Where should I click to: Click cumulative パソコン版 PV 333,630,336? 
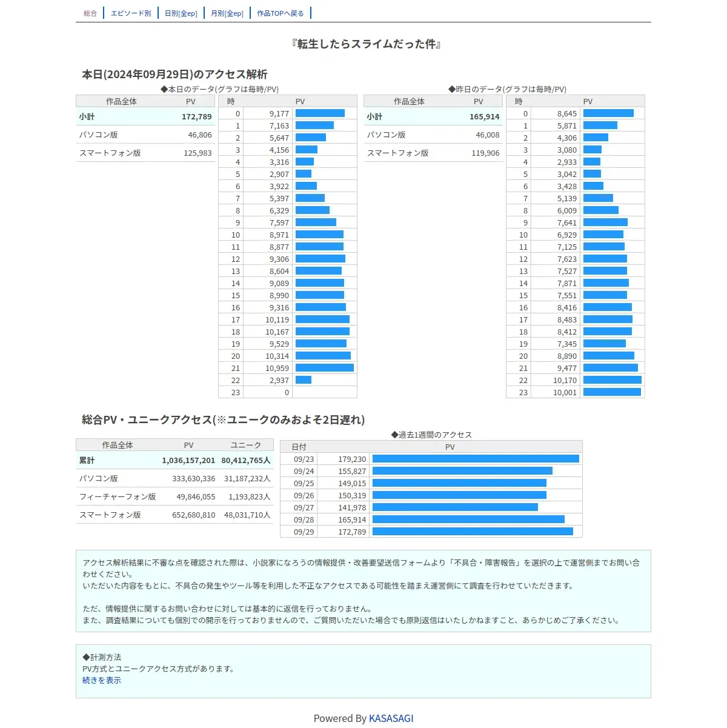(x=194, y=479)
